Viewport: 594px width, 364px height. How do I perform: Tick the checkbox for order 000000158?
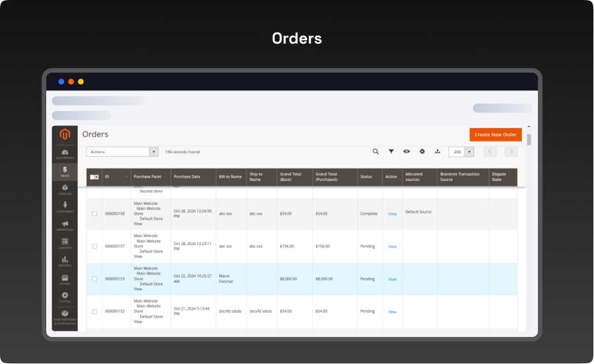[94, 214]
